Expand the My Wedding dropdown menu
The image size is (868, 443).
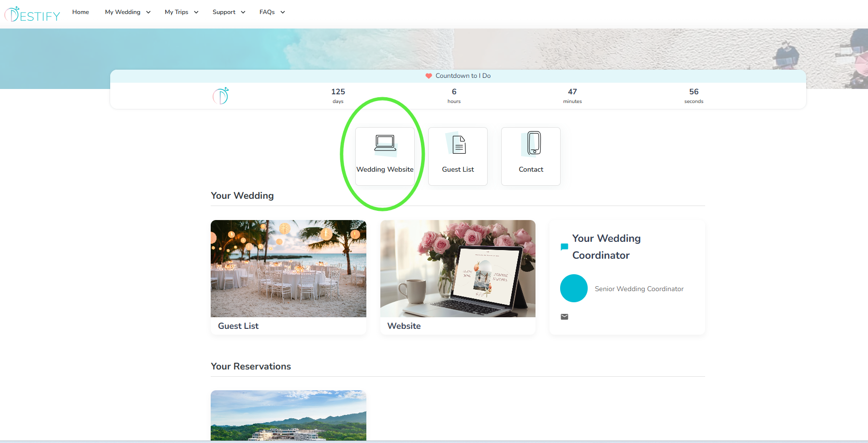coord(128,12)
